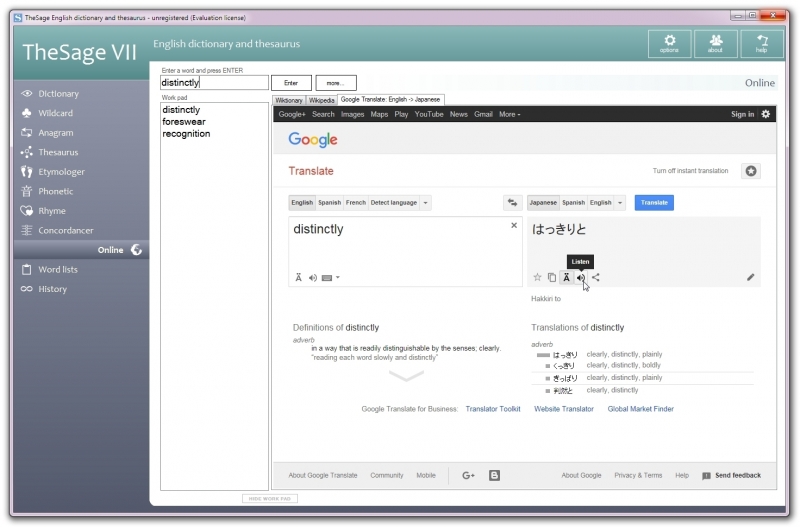Open the Phrasebook star button
This screenshot has width=800, height=527.
tap(751, 171)
